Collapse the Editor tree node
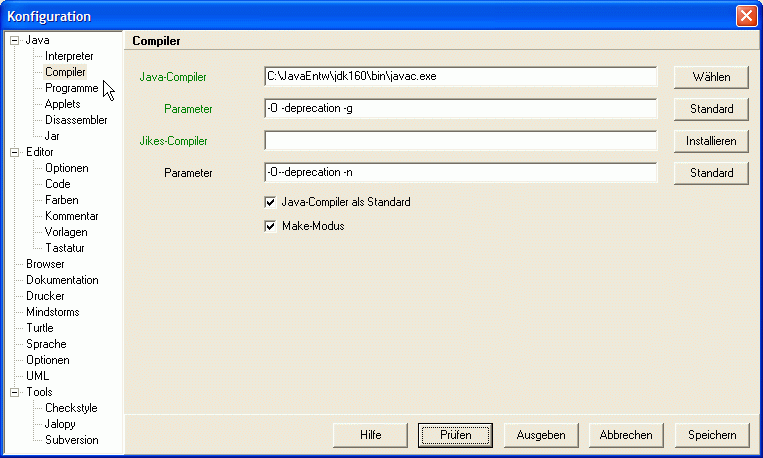This screenshot has height=458, width=763. (15, 152)
